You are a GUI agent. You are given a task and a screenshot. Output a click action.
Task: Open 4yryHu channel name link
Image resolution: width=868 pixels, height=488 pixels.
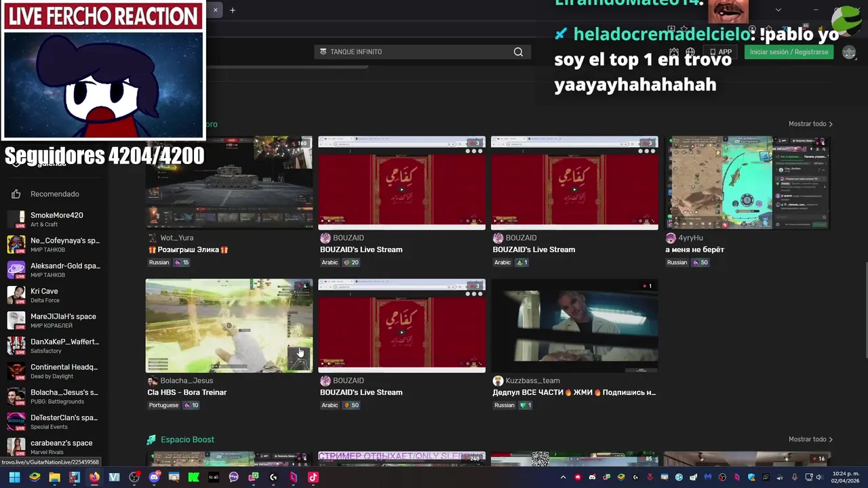click(x=690, y=238)
